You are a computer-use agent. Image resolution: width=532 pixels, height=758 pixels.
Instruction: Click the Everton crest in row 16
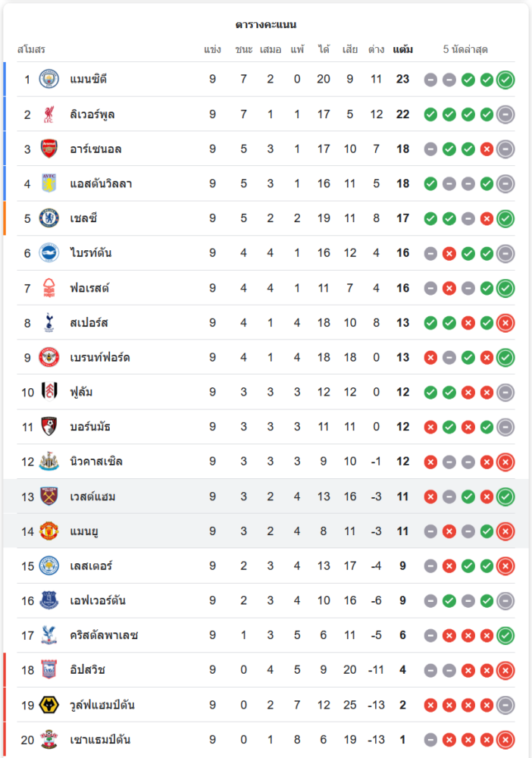click(49, 600)
